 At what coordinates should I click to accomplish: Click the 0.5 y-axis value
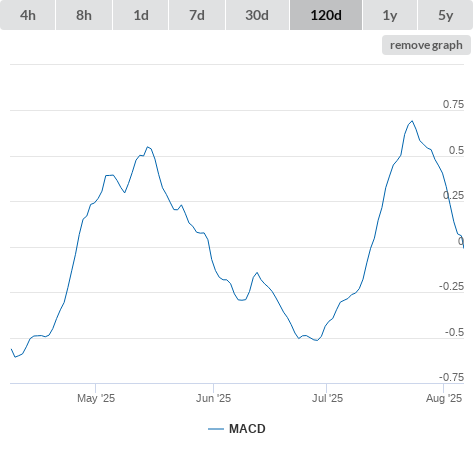coord(456,150)
